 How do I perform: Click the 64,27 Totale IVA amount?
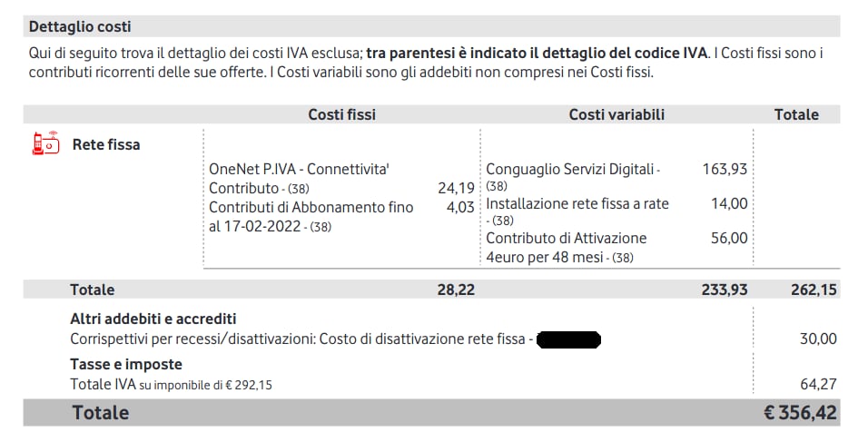[818, 384]
